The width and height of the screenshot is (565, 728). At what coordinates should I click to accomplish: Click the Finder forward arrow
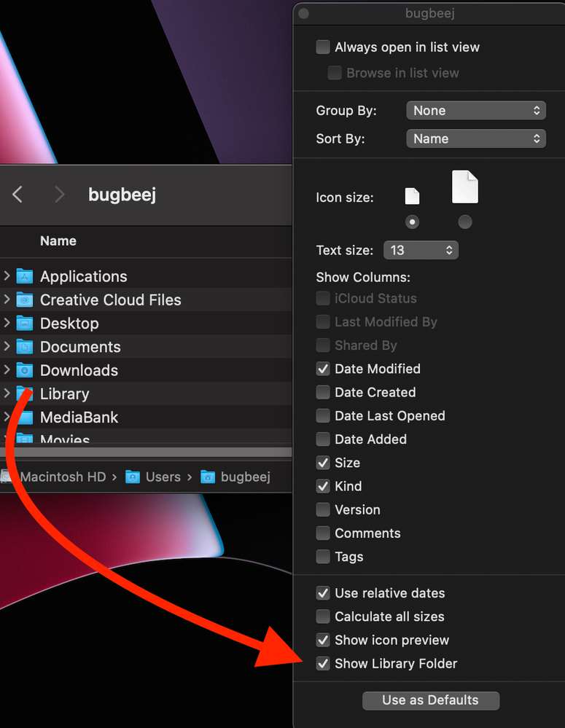(x=60, y=195)
